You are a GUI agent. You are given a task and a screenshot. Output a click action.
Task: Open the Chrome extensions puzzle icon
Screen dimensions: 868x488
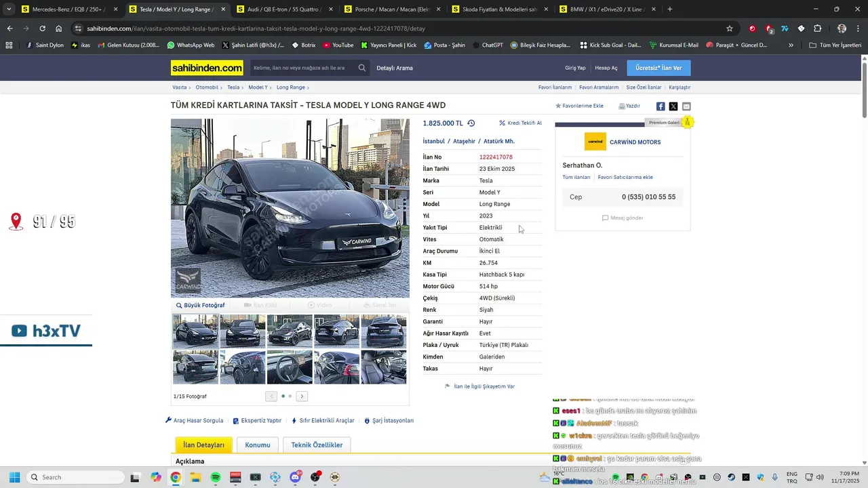tap(817, 28)
